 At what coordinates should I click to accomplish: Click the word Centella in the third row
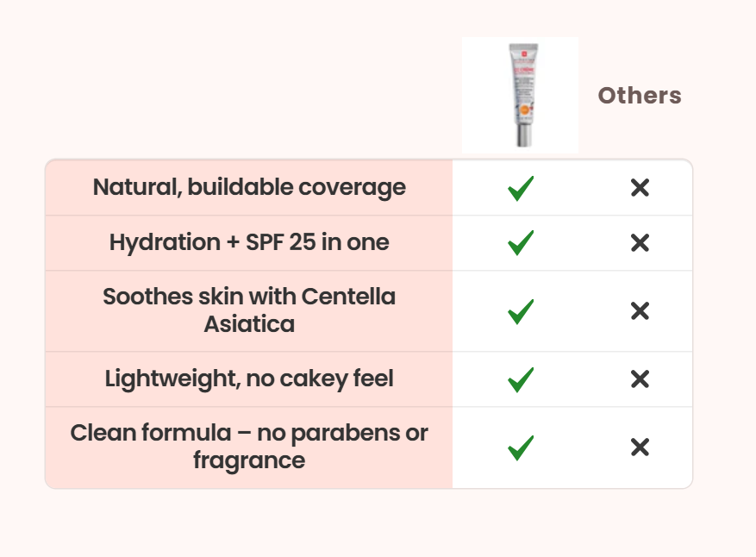[348, 297]
